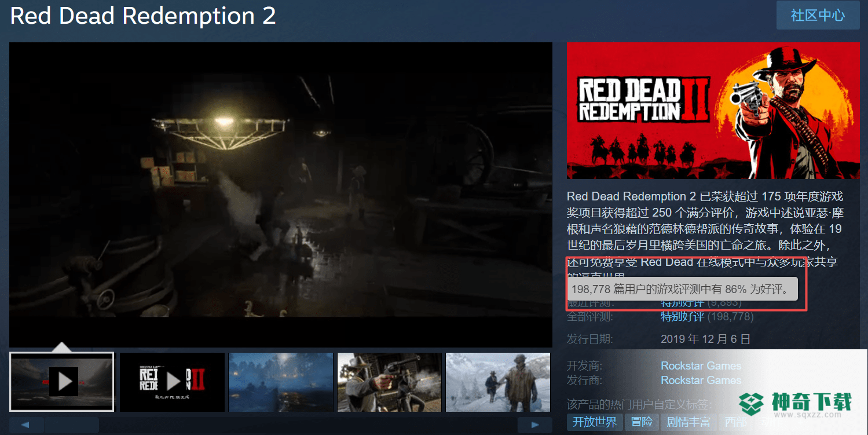The height and width of the screenshot is (435, 868).
Task: Click the 开放世界 tag
Action: pos(595,422)
